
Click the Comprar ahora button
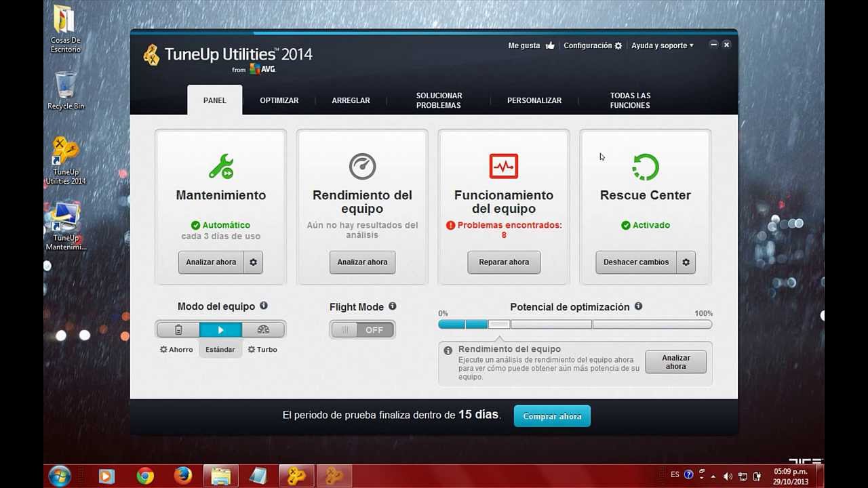coord(552,415)
